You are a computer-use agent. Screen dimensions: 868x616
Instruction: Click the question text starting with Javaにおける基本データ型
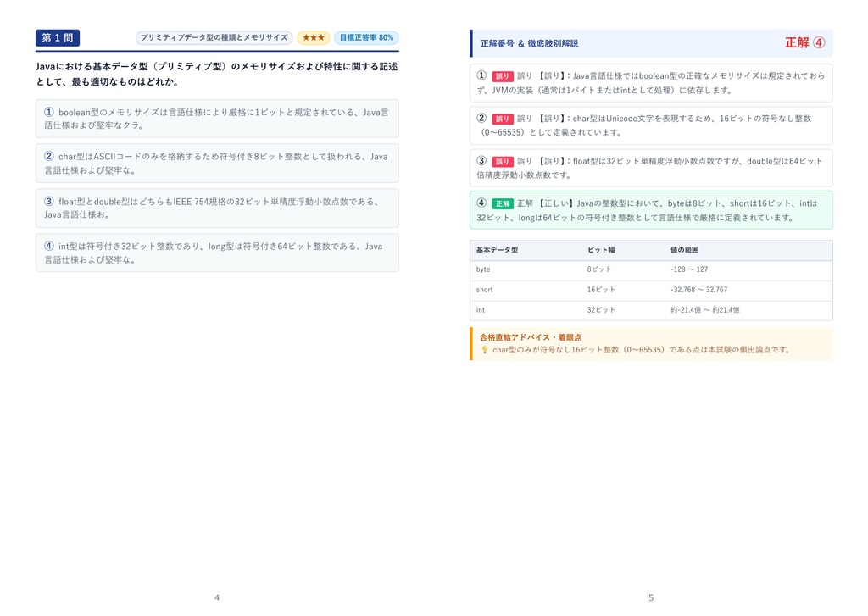(217, 75)
